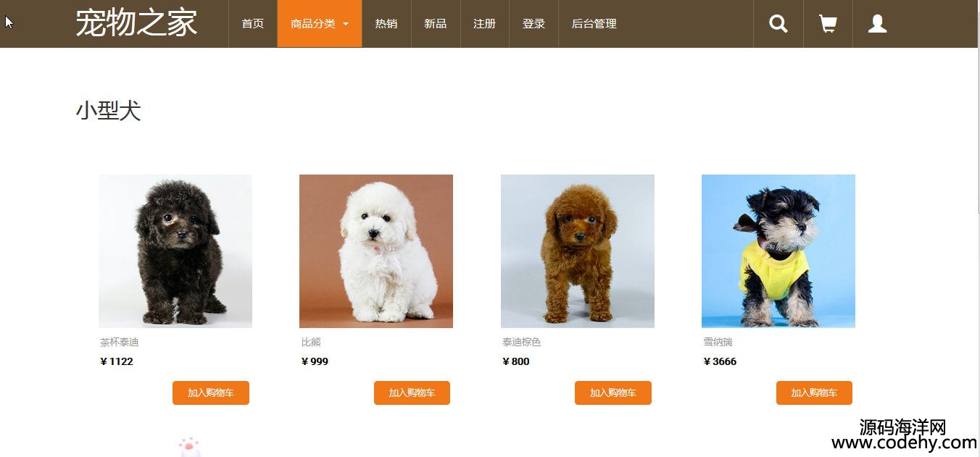The height and width of the screenshot is (457, 980).
Task: Open 后台管理 in the navigation
Action: tap(594, 24)
